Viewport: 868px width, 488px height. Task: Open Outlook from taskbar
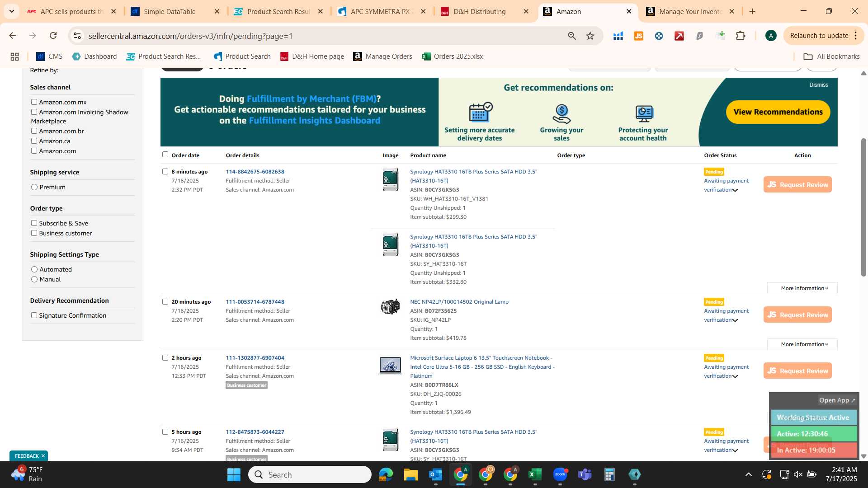(x=435, y=474)
